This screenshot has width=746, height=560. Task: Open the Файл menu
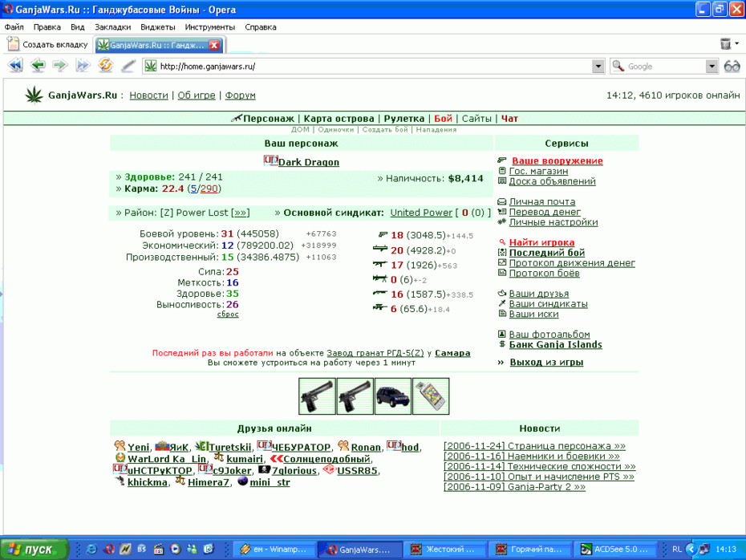tap(14, 27)
